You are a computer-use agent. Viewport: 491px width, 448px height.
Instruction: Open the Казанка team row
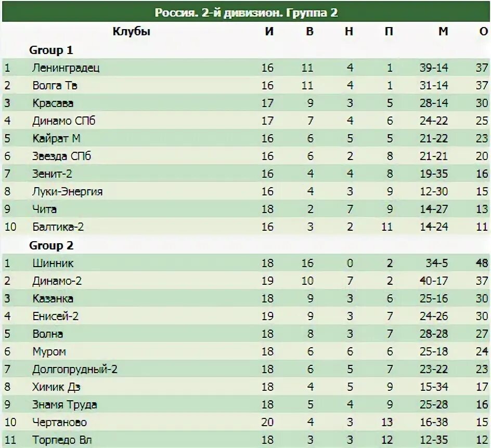pos(245,298)
